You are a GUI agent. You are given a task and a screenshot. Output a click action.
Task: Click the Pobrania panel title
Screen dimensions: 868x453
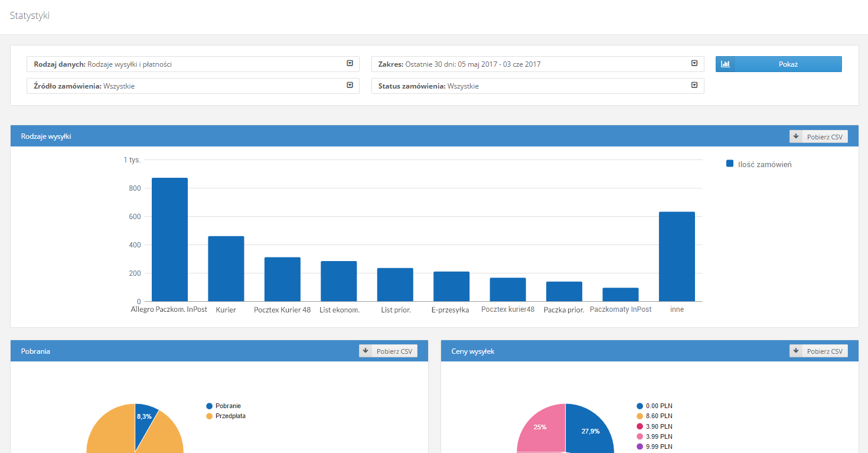[35, 351]
